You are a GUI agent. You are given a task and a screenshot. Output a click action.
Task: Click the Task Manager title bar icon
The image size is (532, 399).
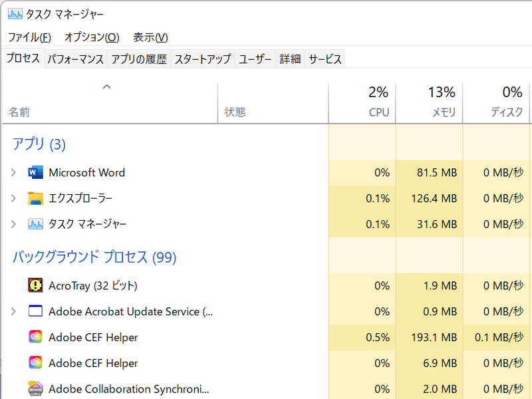15,14
